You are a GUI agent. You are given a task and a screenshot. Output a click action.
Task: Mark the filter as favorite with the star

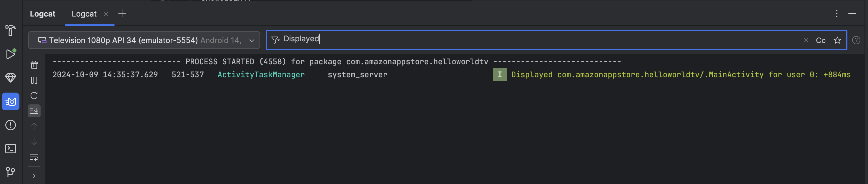point(837,40)
